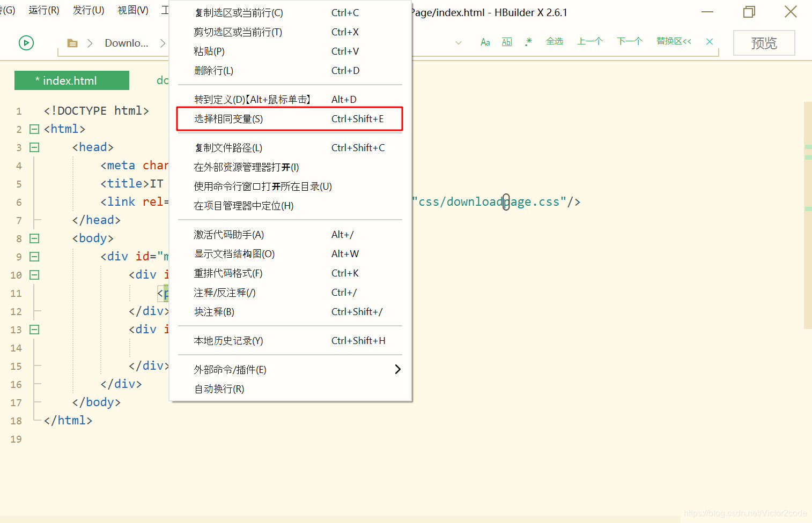The width and height of the screenshot is (812, 523).
Task: Click 全选 select all matches
Action: tap(555, 41)
